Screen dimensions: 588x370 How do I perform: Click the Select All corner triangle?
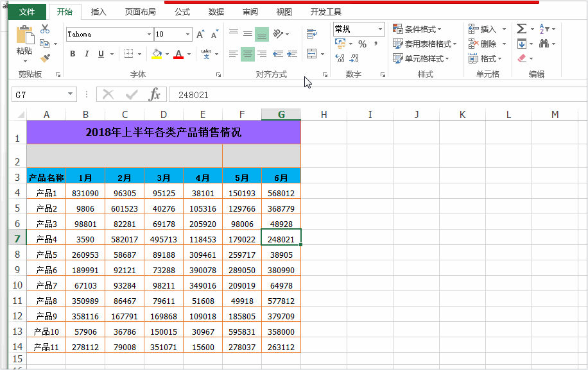point(21,115)
